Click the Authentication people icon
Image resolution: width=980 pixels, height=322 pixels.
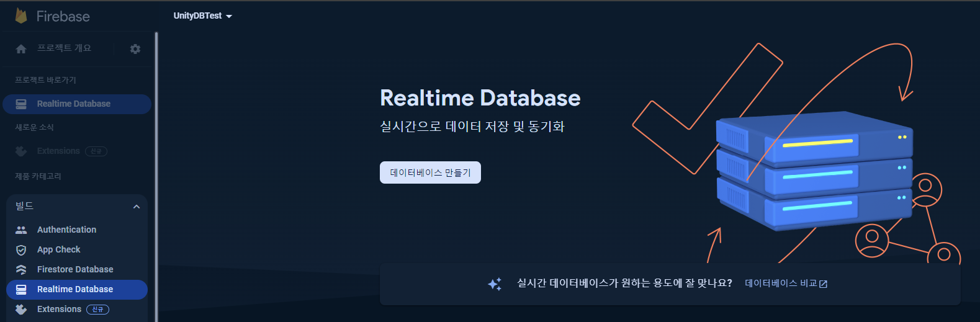(x=21, y=230)
